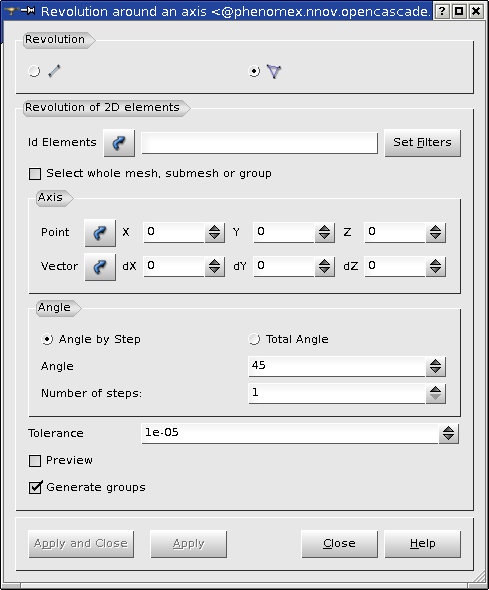Uncheck Generate groups
Screen dimensions: 489x590
(35, 488)
